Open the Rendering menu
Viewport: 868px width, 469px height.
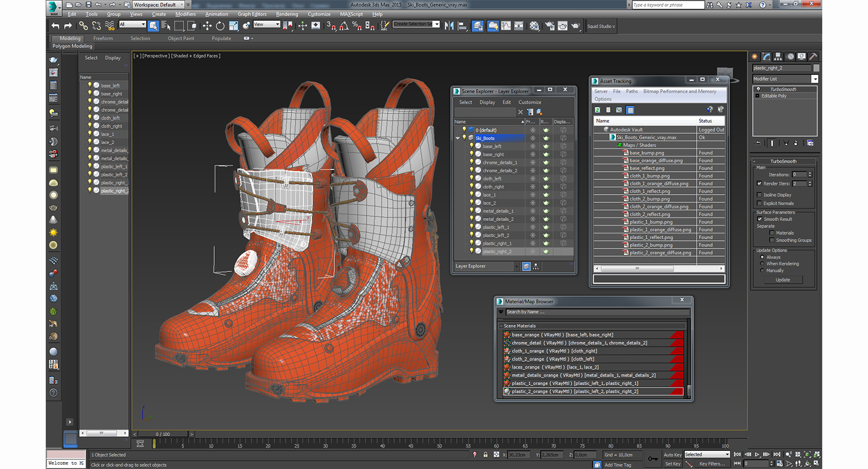[x=287, y=14]
